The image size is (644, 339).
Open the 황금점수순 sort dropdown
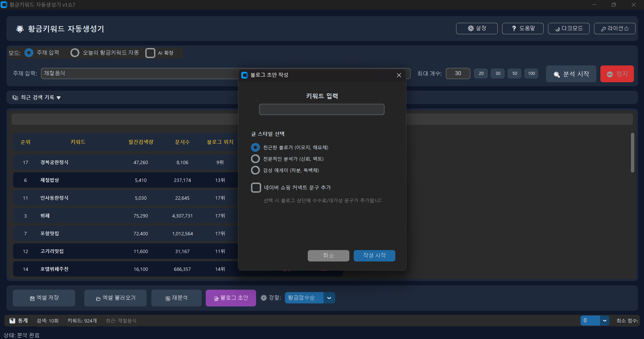tap(329, 298)
